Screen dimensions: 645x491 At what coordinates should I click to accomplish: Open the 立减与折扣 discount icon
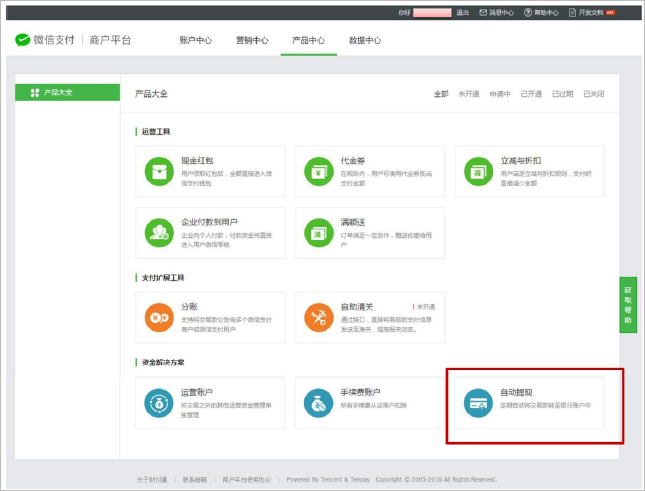(x=478, y=171)
